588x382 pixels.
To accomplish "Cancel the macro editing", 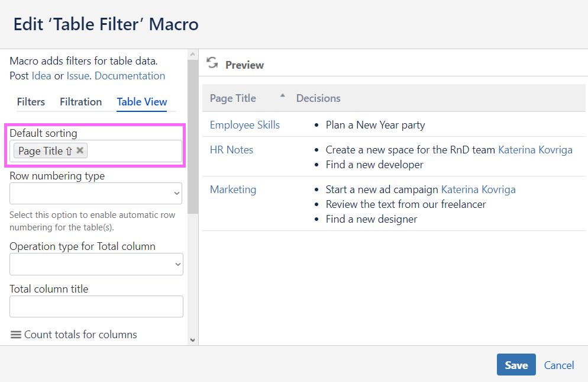I will [559, 365].
